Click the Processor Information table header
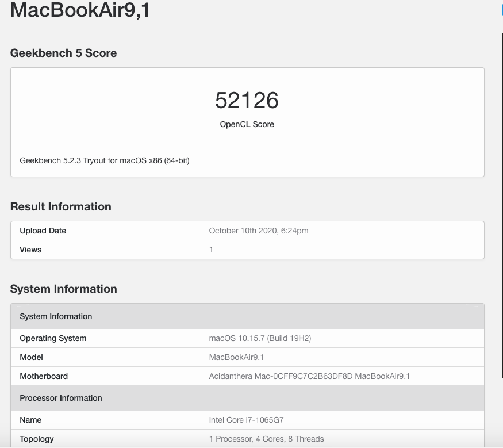This screenshot has height=448, width=503. click(247, 398)
